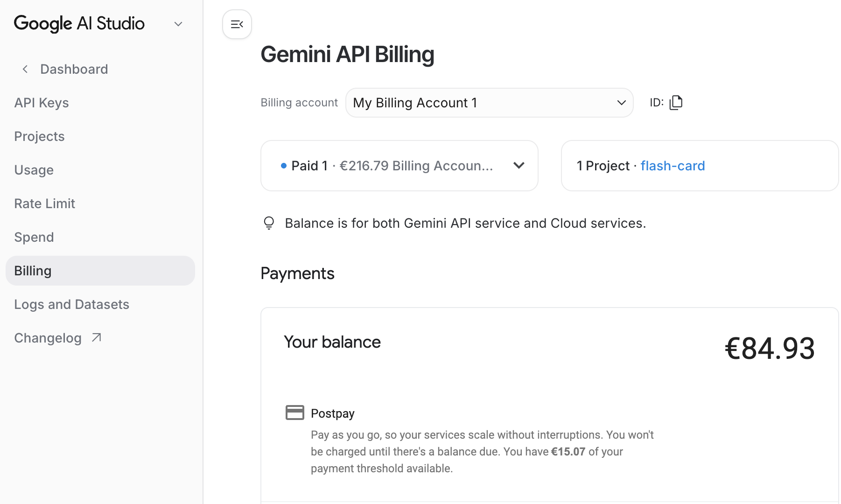Click the blue paid status dot
841x504 pixels.
[x=283, y=166]
